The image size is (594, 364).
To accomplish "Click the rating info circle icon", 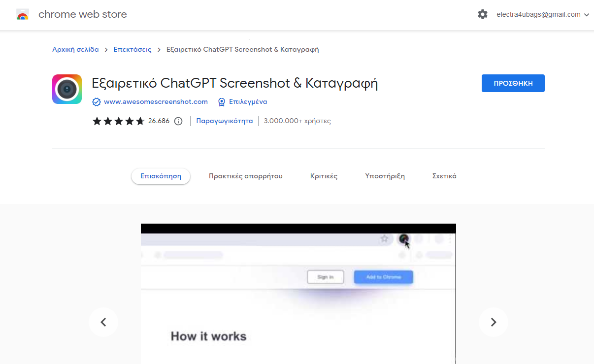I will click(x=178, y=121).
